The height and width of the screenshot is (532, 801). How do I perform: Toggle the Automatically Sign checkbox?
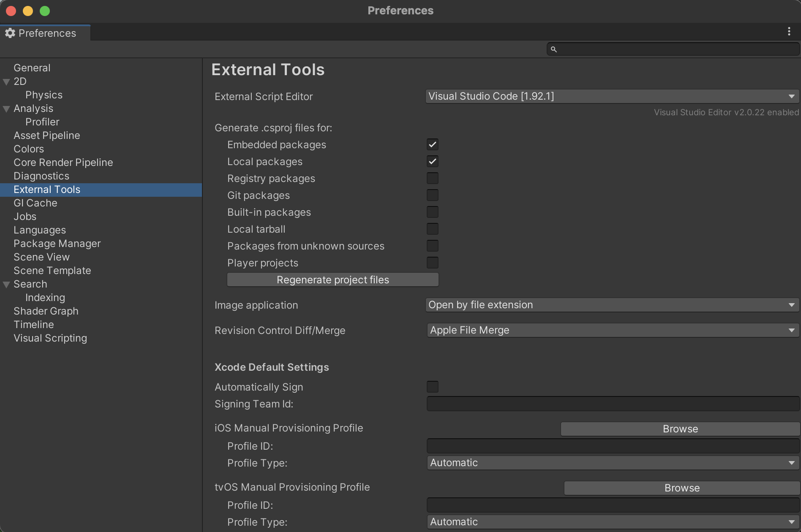(x=432, y=387)
